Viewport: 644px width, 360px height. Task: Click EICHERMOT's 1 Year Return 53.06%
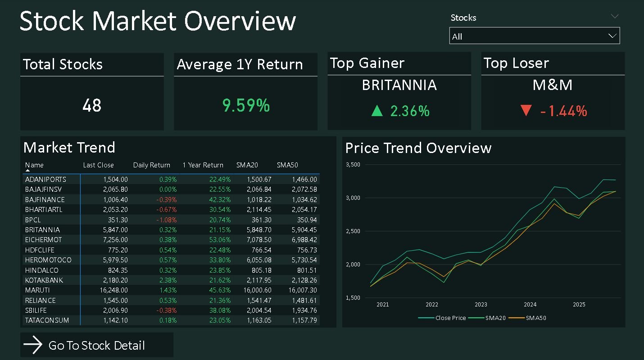click(220, 240)
